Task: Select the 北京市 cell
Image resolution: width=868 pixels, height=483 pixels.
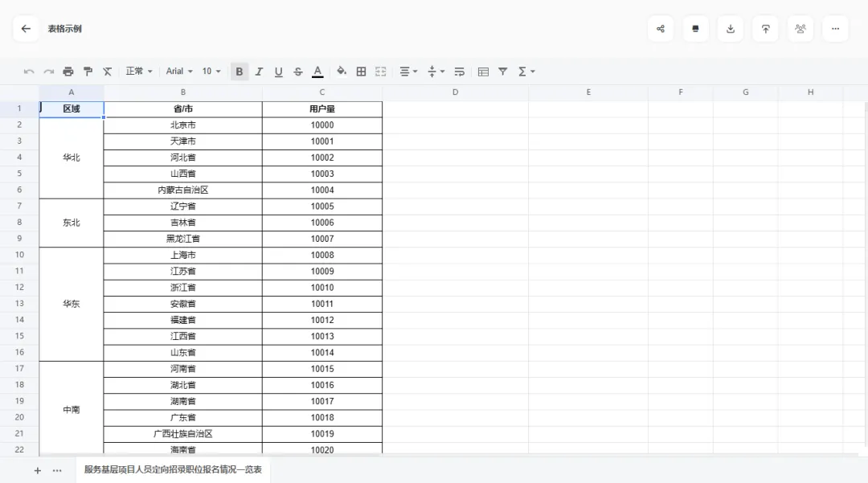Action: click(x=183, y=125)
